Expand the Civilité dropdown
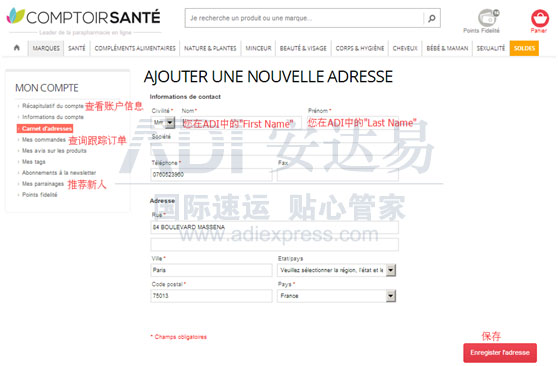 (163, 123)
